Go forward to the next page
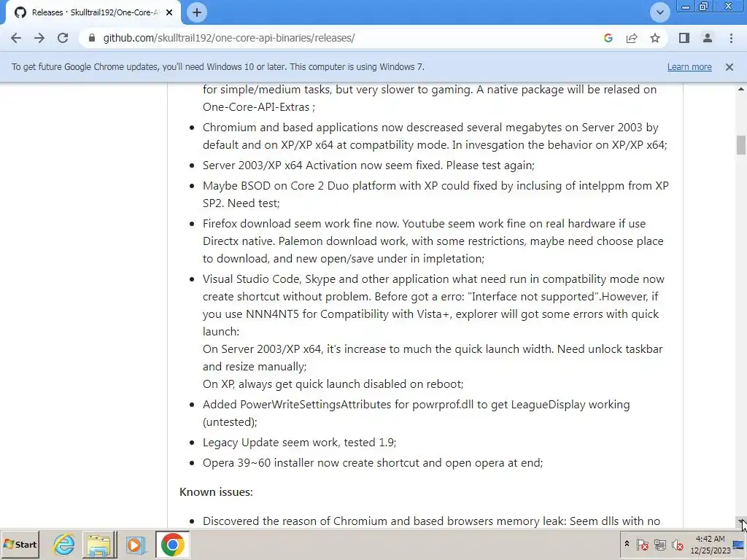The image size is (747, 560). [39, 38]
